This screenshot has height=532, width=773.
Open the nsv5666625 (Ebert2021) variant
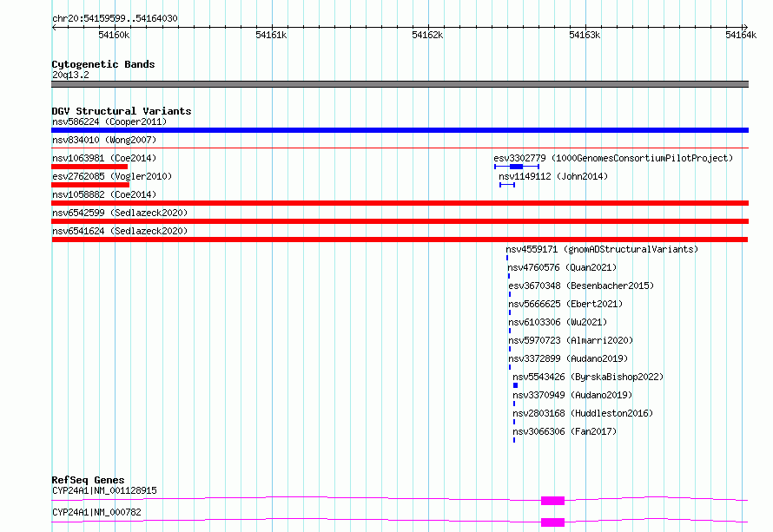coord(565,304)
